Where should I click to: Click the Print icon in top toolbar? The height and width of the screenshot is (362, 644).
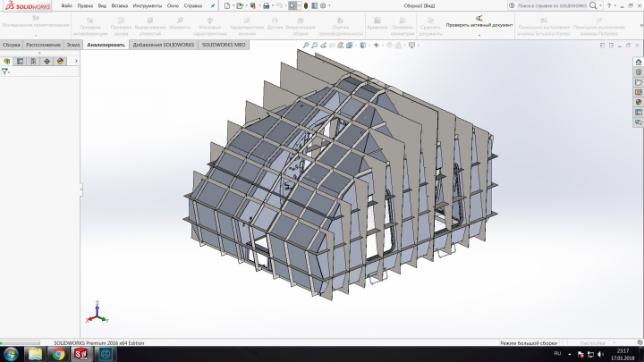coord(267,5)
